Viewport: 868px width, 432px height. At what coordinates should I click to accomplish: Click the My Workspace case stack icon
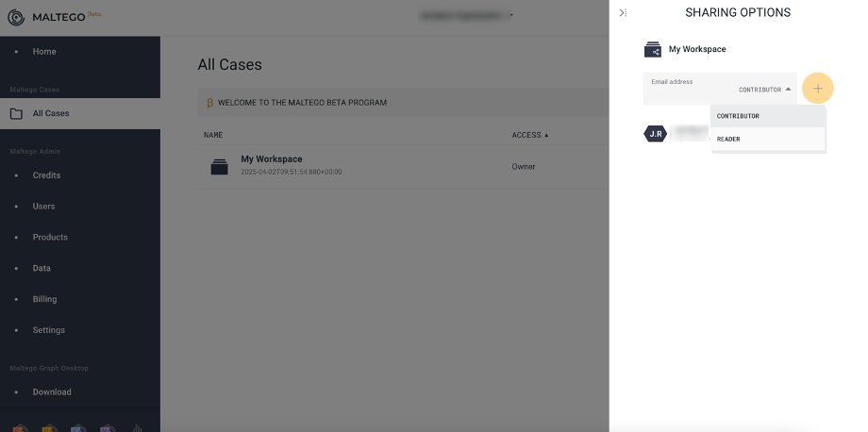pos(219,167)
